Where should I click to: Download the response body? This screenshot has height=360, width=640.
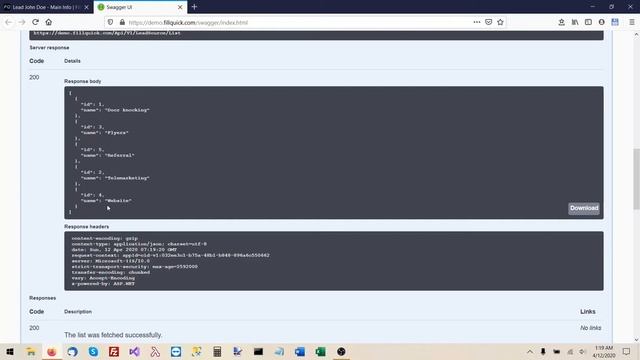click(584, 208)
